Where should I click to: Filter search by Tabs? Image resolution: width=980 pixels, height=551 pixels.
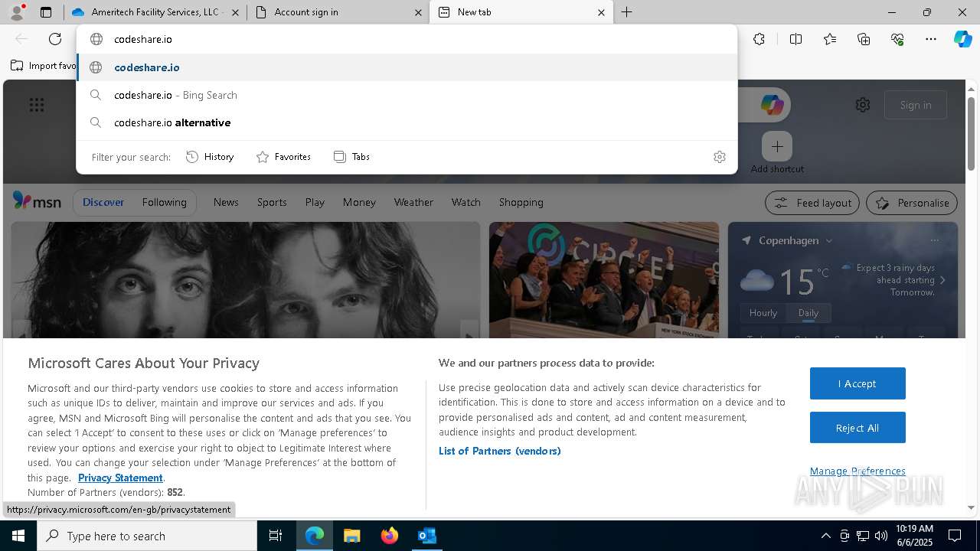pos(351,157)
